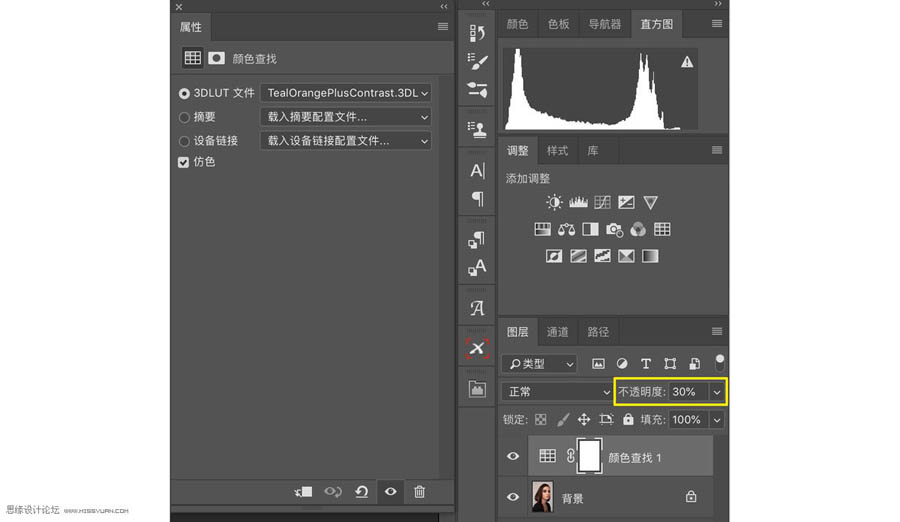
Task: Delete the adjustment layer with trash icon
Action: (420, 492)
